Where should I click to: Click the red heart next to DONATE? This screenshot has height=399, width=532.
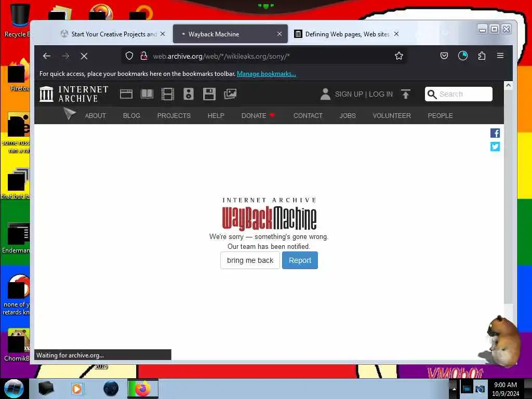pyautogui.click(x=272, y=115)
